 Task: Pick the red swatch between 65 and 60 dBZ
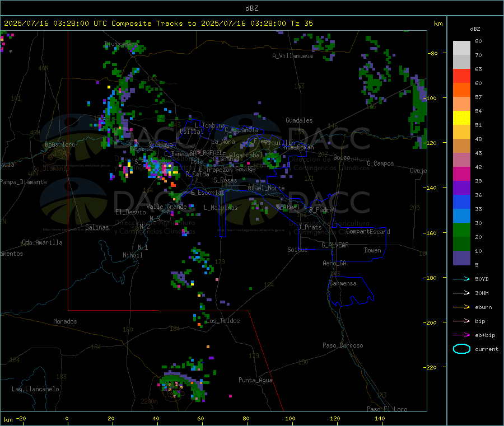click(x=461, y=76)
